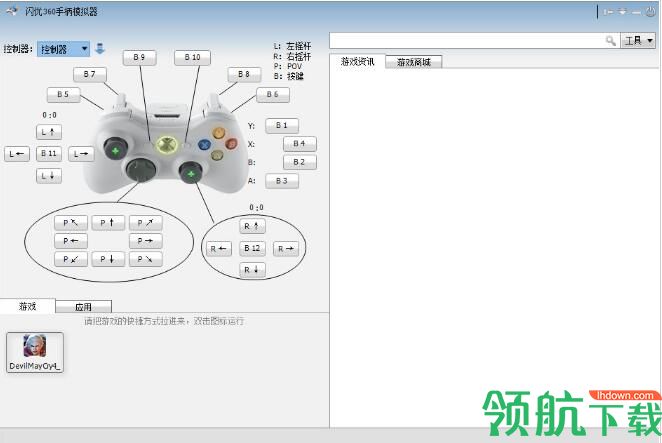Click right stick down arrow button
Viewport: 662px width, 443px height.
252,270
